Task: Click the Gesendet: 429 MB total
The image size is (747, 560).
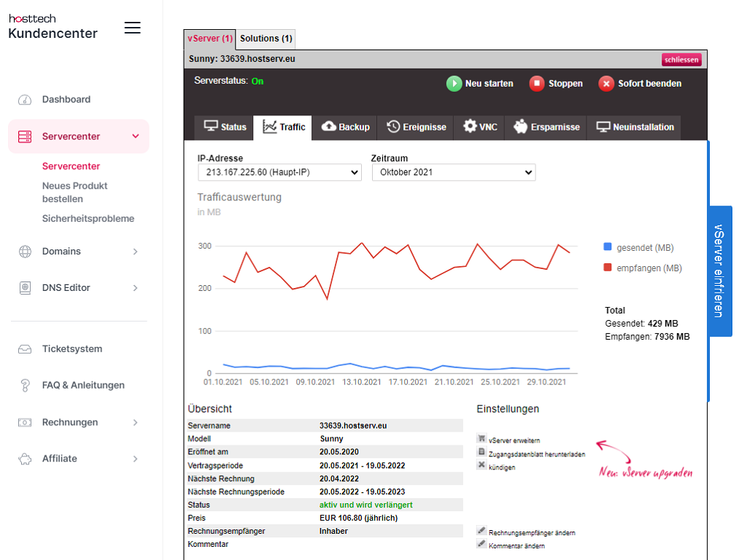Action: click(x=641, y=324)
